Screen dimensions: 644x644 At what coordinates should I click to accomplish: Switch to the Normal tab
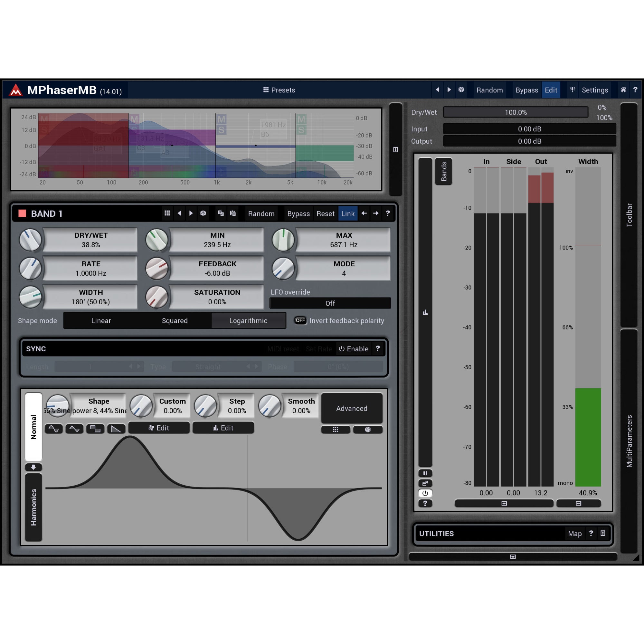[x=34, y=427]
